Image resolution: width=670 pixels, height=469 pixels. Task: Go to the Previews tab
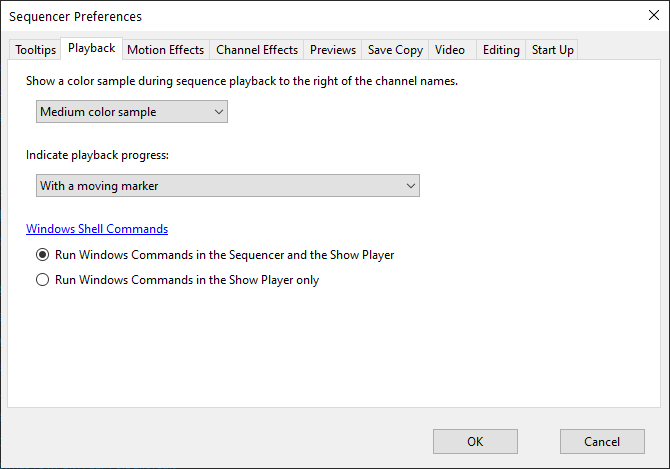[333, 50]
